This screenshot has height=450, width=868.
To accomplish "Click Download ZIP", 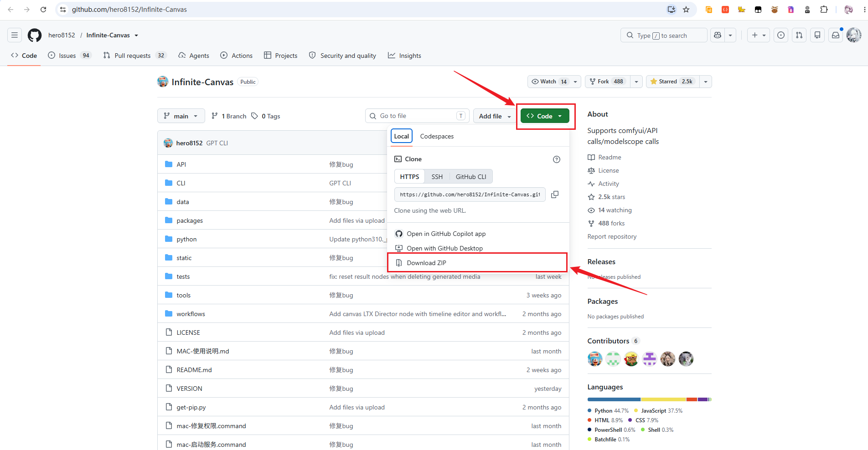I will (x=477, y=263).
